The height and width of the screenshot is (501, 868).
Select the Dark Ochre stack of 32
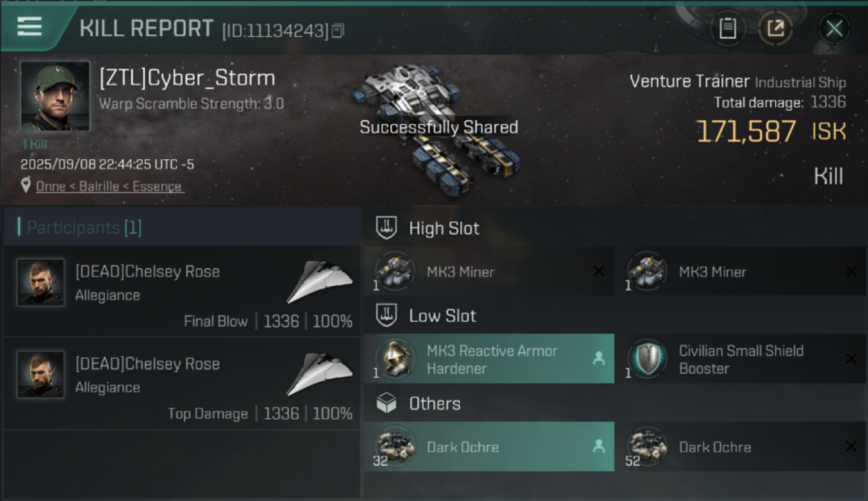489,447
